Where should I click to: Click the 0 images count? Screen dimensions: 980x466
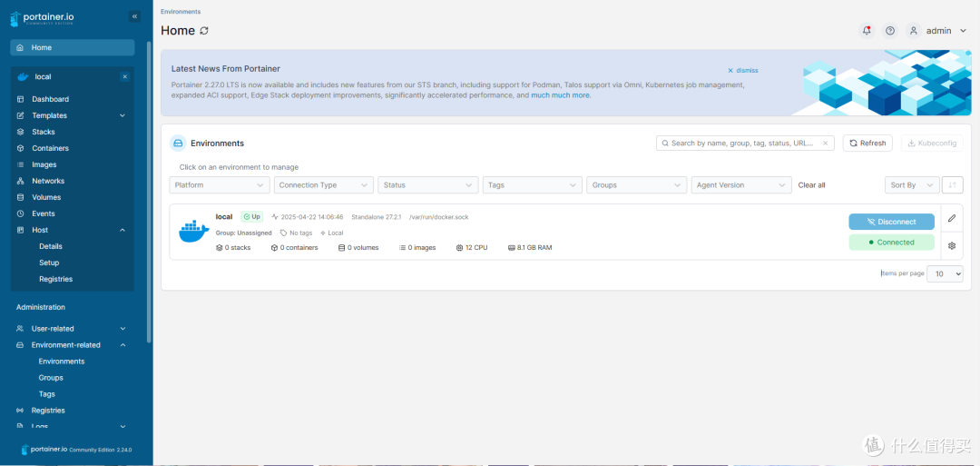[x=417, y=248]
